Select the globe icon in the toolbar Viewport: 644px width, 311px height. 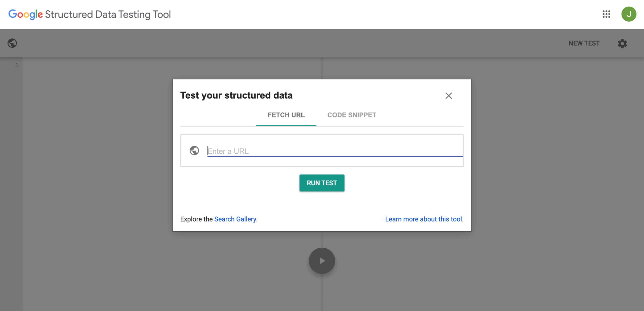pyautogui.click(x=13, y=43)
